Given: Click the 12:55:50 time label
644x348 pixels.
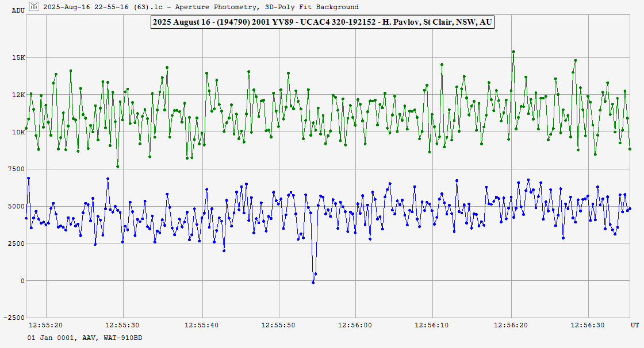Looking at the screenshot, I should pyautogui.click(x=279, y=325).
